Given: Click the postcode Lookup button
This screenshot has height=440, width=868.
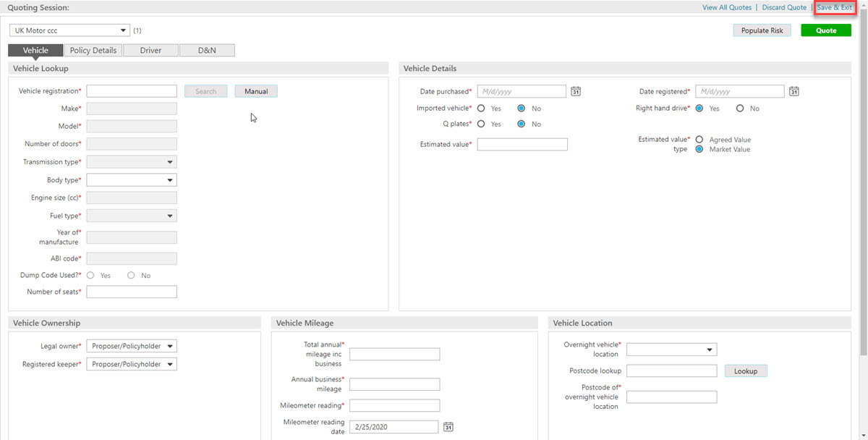Looking at the screenshot, I should tap(746, 371).
